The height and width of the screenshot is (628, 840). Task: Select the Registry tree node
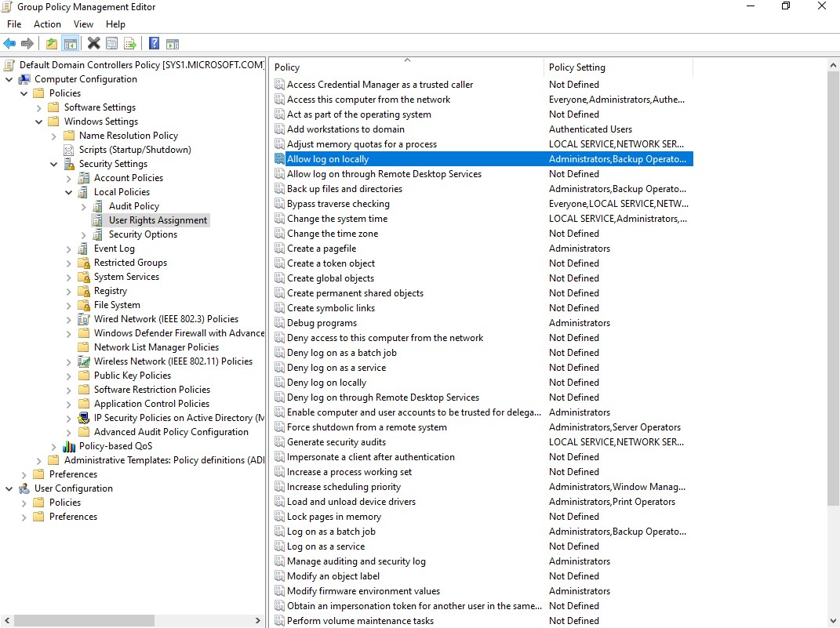pyautogui.click(x=111, y=291)
